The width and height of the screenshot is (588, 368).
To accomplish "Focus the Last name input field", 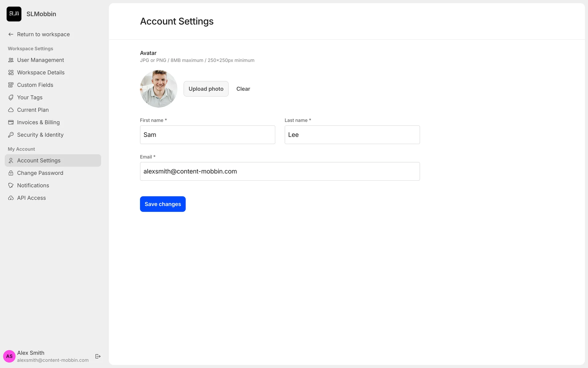I will click(352, 135).
